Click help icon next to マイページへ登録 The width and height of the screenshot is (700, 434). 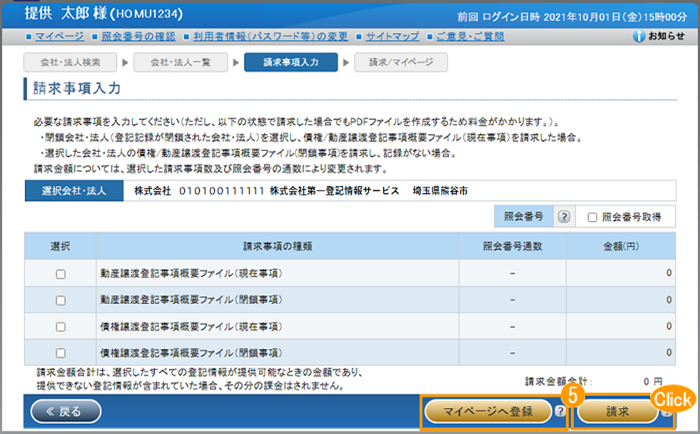coord(560,411)
